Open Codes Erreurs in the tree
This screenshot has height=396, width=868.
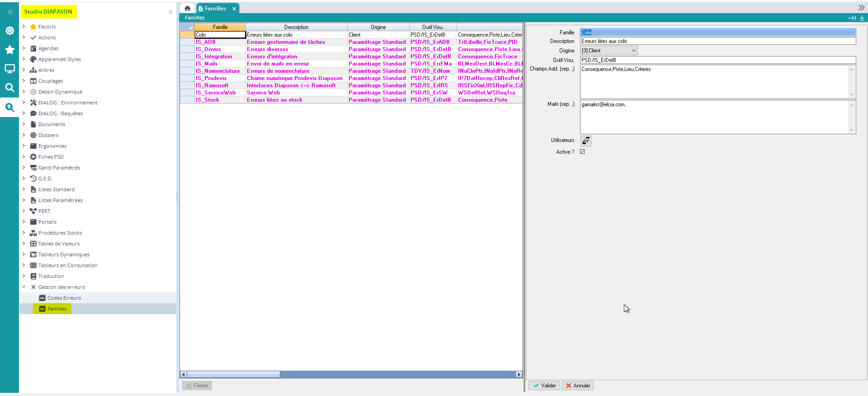(64, 298)
